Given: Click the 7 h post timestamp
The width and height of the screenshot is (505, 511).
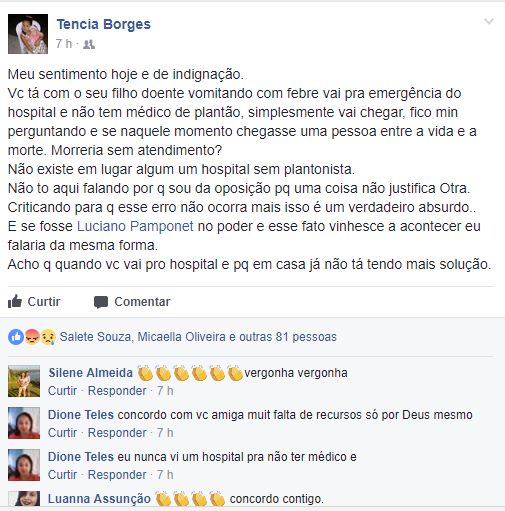Looking at the screenshot, I should (64, 44).
